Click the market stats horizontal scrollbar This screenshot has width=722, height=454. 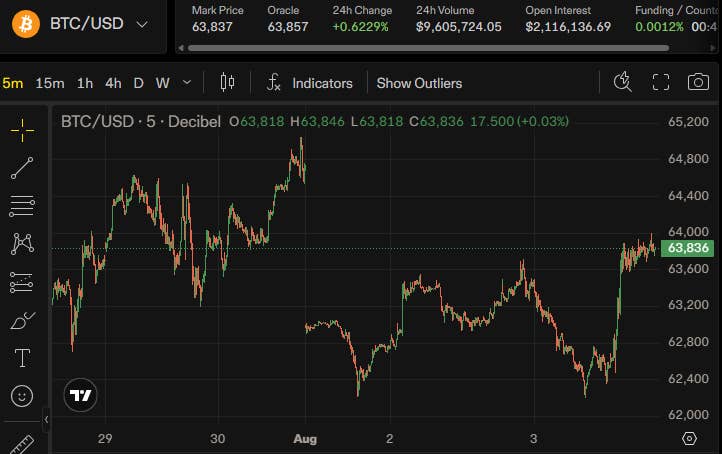coord(428,48)
